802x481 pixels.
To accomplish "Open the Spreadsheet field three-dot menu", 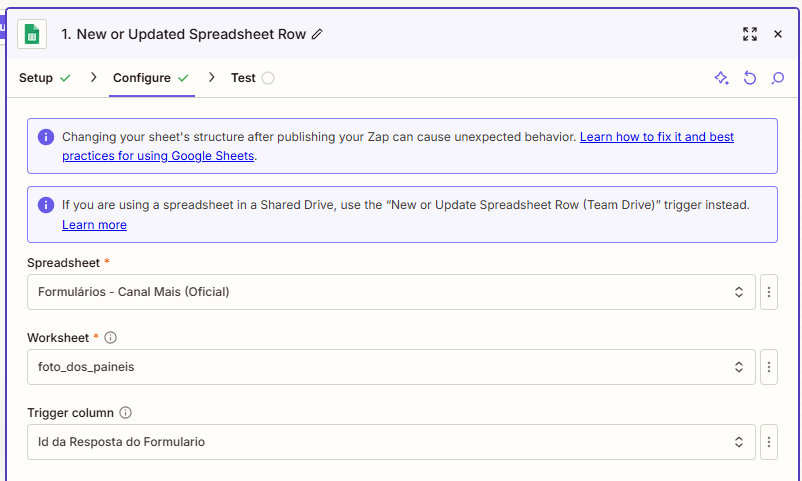I will (769, 292).
